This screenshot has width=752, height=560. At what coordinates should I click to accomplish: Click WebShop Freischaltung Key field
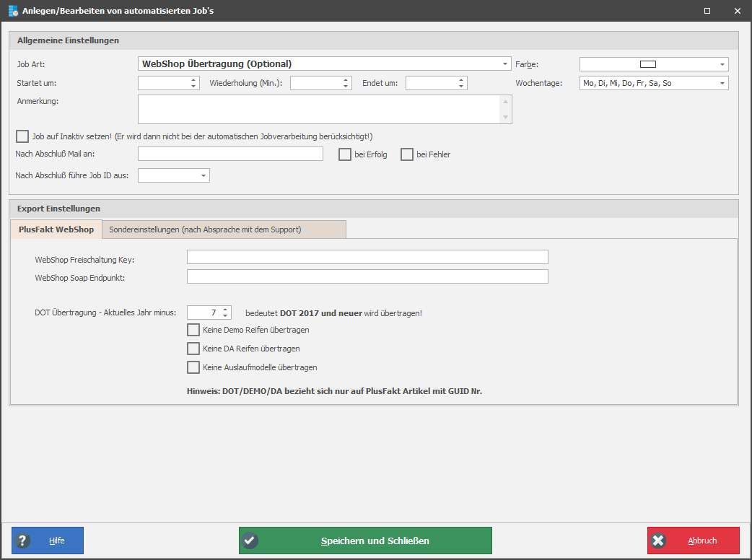click(x=367, y=257)
